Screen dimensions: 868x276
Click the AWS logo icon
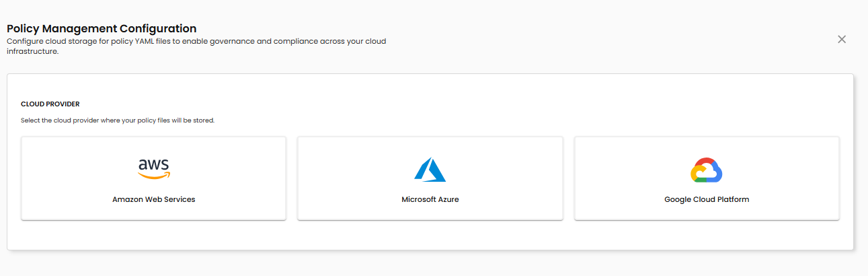click(154, 169)
